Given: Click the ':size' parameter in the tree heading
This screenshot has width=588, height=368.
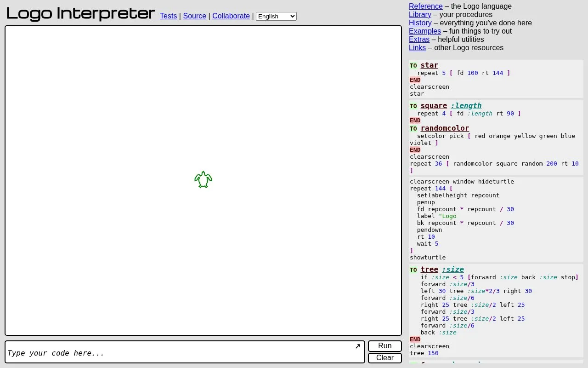Looking at the screenshot, I should pos(453,270).
